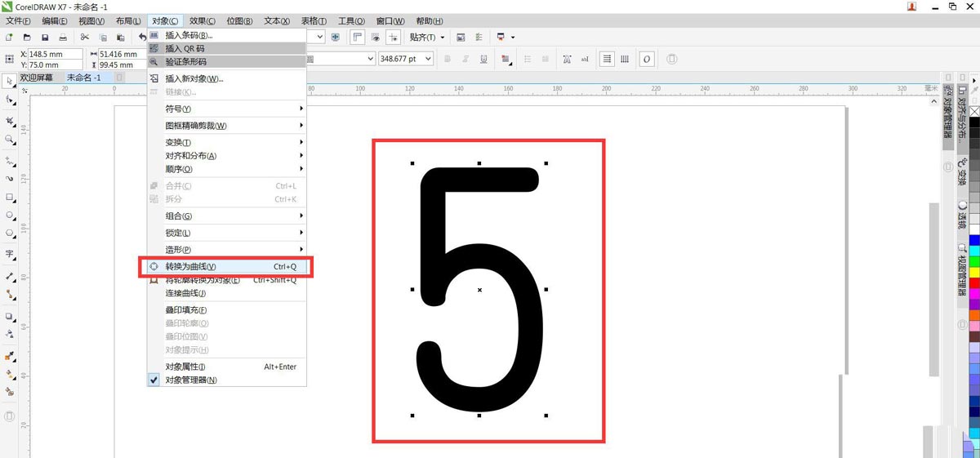Toggle 对象管理器 checked menu item
The height and width of the screenshot is (458, 980).
click(191, 380)
